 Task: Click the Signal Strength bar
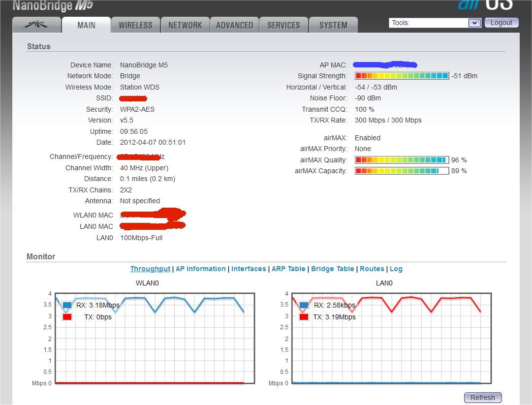coord(402,76)
